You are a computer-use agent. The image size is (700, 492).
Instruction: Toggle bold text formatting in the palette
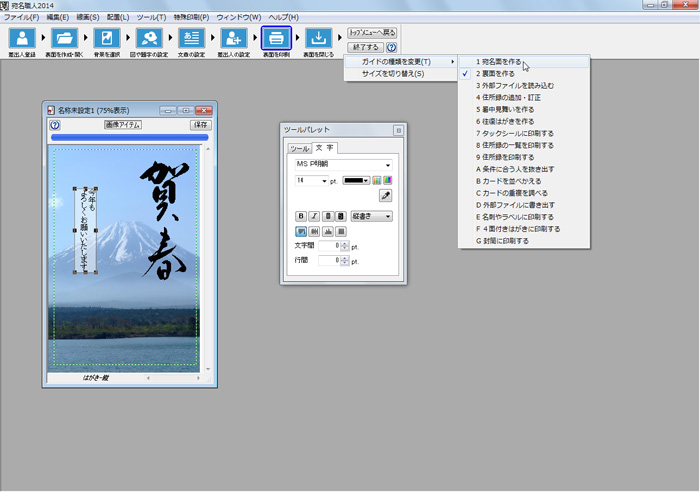pos(300,216)
